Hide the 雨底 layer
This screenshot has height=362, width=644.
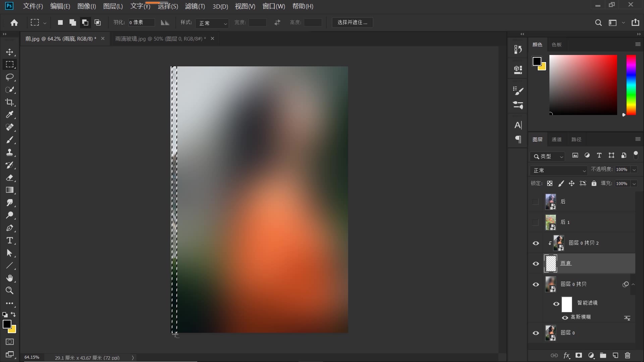pyautogui.click(x=536, y=263)
